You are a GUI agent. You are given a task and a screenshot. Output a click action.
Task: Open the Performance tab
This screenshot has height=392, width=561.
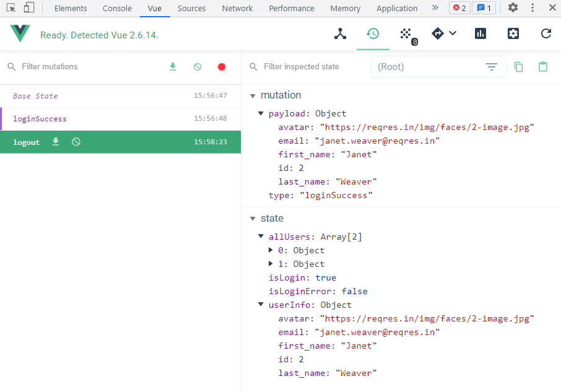292,8
